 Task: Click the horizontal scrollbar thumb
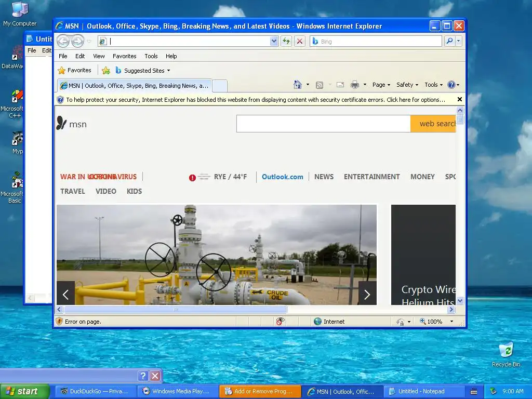click(176, 310)
